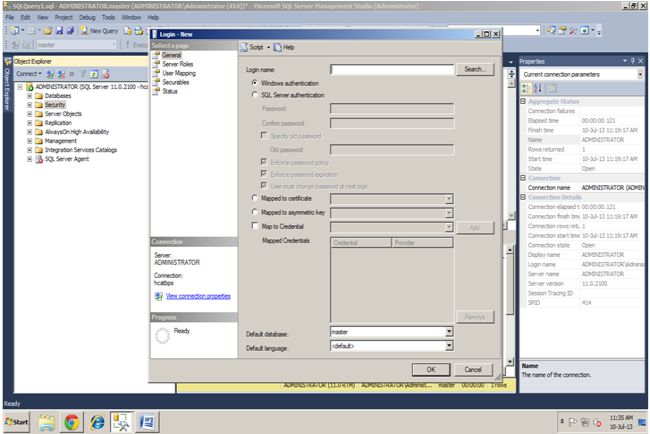Click the Connect Object Explorer icon
650x434 pixels.
pos(50,74)
